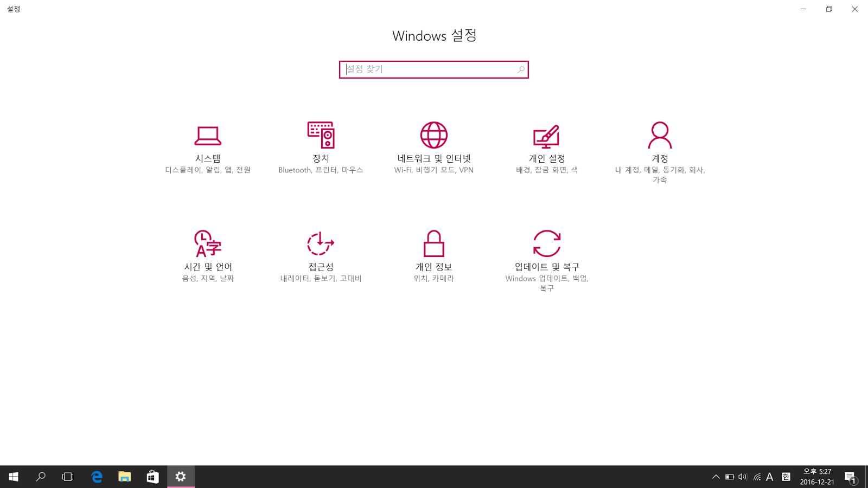Launch Microsoft Edge from the taskbar
The image size is (868, 488).
pos(97,477)
